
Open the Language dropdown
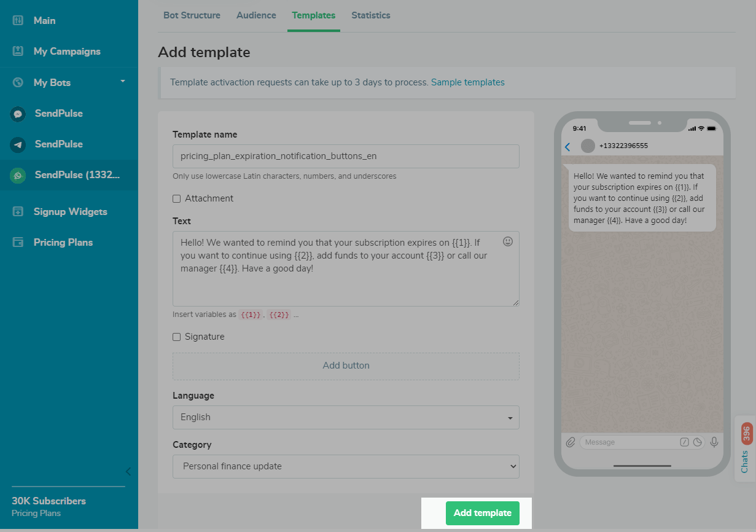pos(346,417)
